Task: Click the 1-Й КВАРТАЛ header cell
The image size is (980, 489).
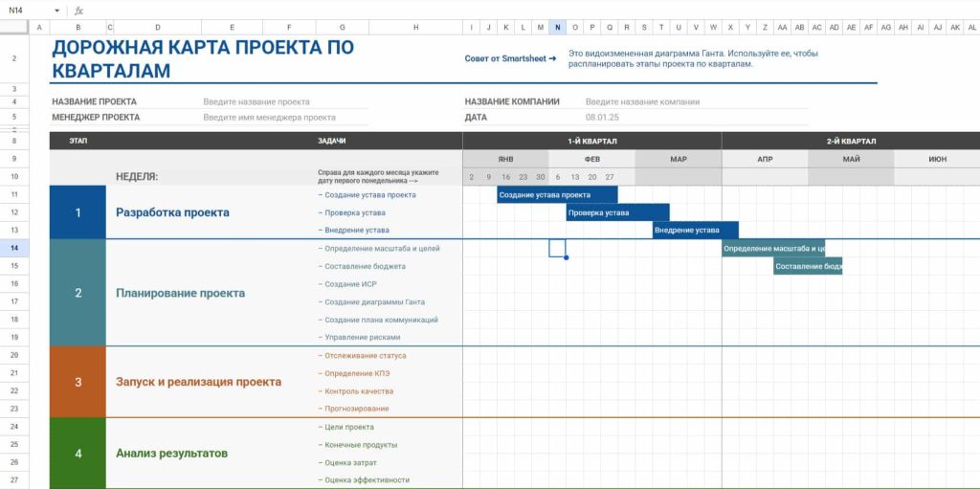Action: (591, 141)
